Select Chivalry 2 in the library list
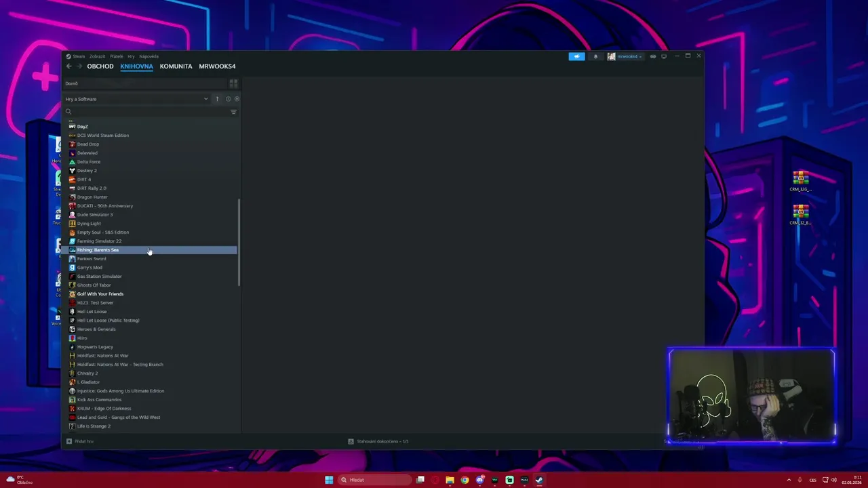Viewport: 868px width, 488px height. click(x=87, y=373)
